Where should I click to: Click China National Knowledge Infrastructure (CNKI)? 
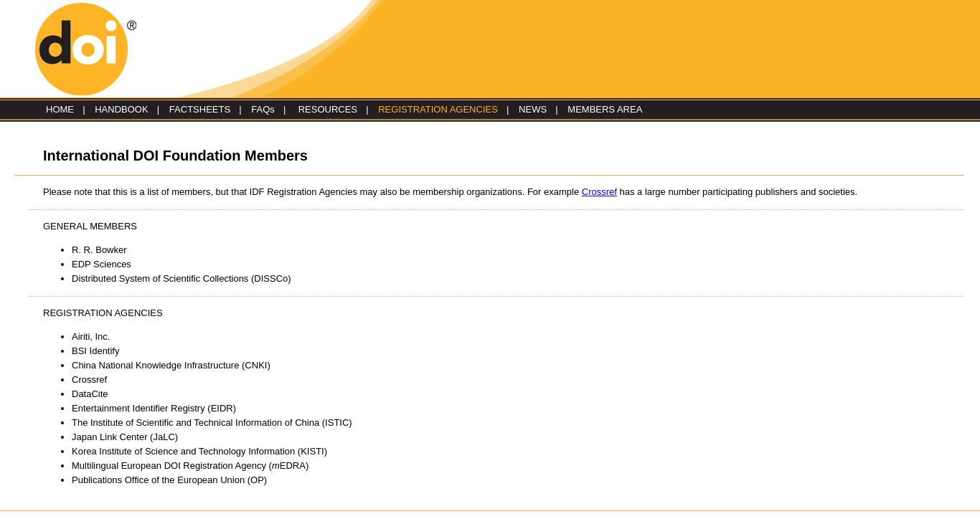171,366
